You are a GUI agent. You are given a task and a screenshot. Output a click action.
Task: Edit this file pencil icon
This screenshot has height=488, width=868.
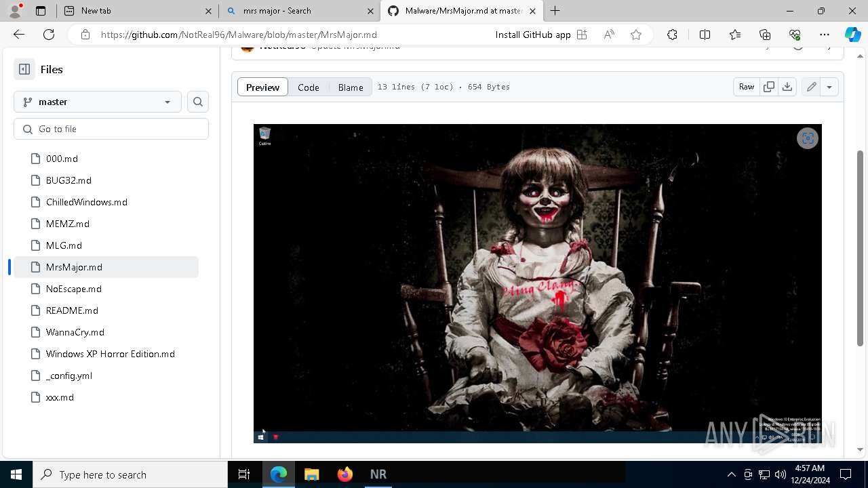[x=811, y=87]
